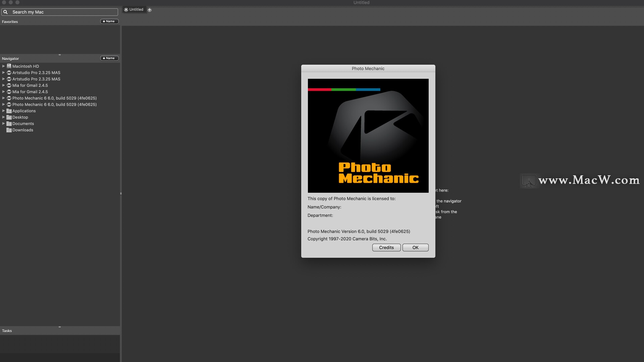644x362 pixels.
Task: Click the Downloads folder icon
Action: [x=9, y=130]
